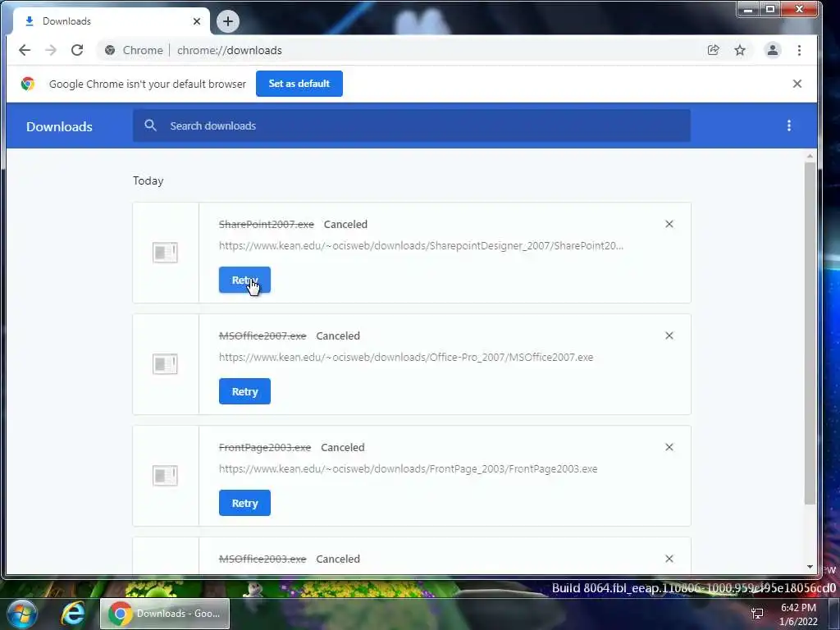Click the vertical scrollbar thumb
The width and height of the screenshot is (840, 630).
point(810,333)
